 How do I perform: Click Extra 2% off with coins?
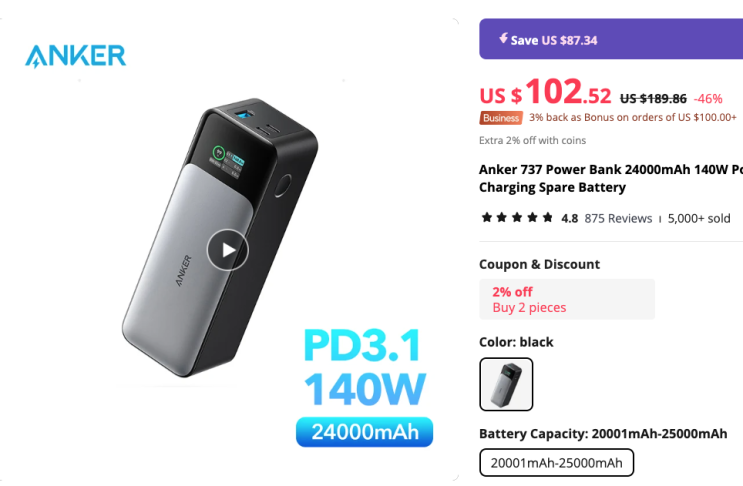click(532, 140)
